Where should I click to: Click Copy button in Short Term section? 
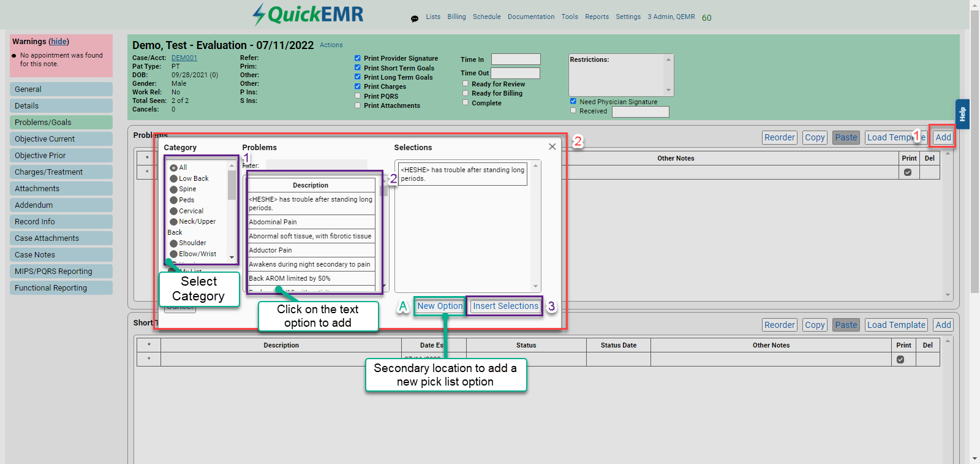click(815, 325)
